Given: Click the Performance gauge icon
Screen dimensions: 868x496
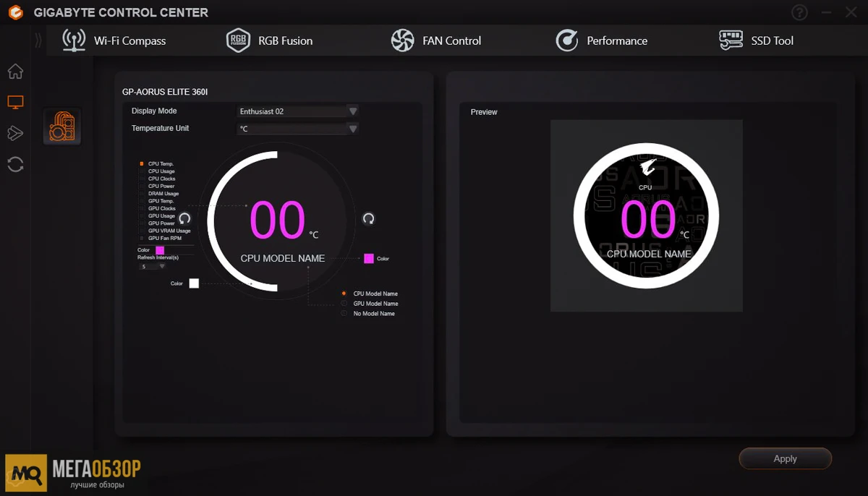Looking at the screenshot, I should tap(566, 40).
